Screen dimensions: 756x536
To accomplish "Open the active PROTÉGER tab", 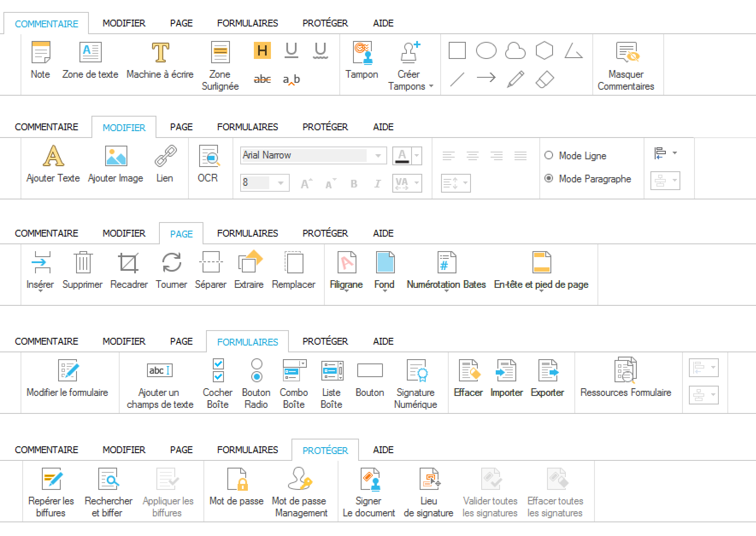I will point(325,451).
